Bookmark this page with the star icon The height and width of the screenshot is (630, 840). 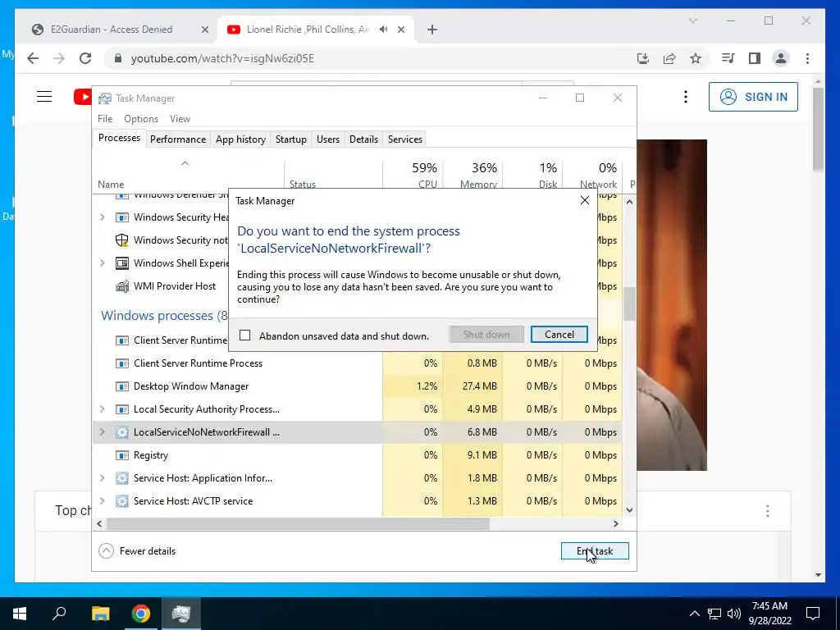pyautogui.click(x=696, y=58)
